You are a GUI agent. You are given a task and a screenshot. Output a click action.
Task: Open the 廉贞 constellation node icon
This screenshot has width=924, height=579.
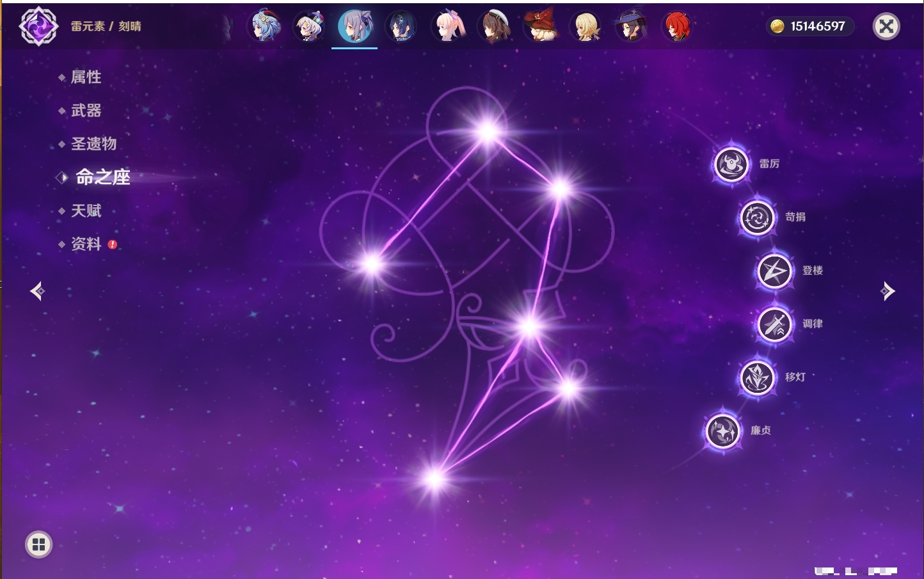click(723, 431)
